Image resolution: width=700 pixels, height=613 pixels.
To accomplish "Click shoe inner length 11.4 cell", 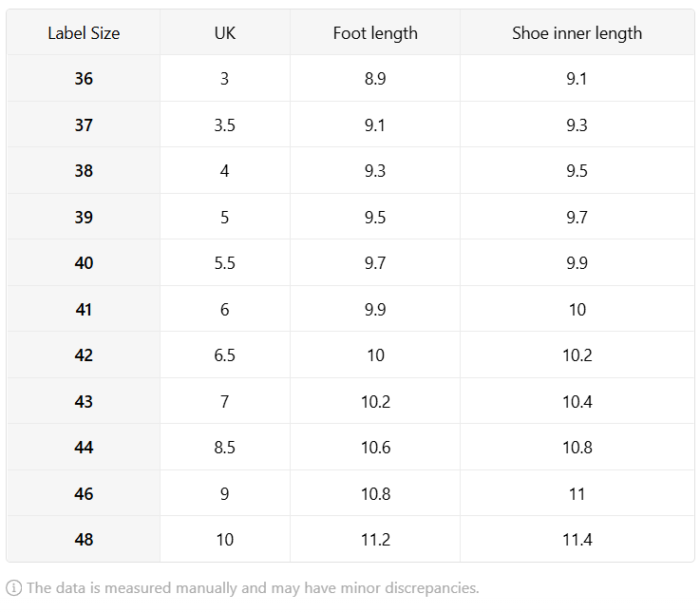I will (x=577, y=539).
